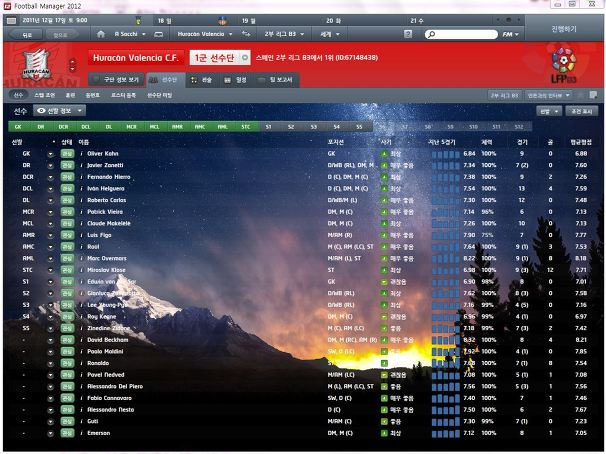
Task: Open Zinedine Zidane's player name
Action: point(109,328)
